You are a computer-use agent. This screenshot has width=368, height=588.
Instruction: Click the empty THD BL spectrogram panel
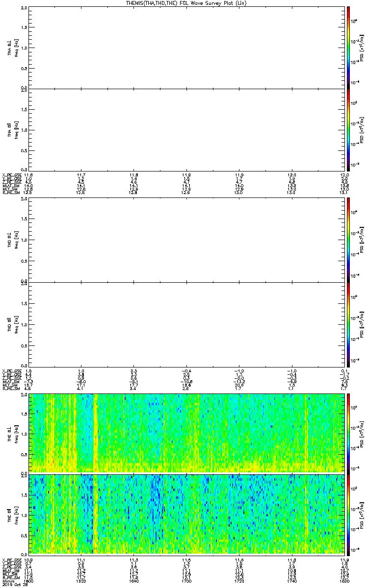pos(186,241)
